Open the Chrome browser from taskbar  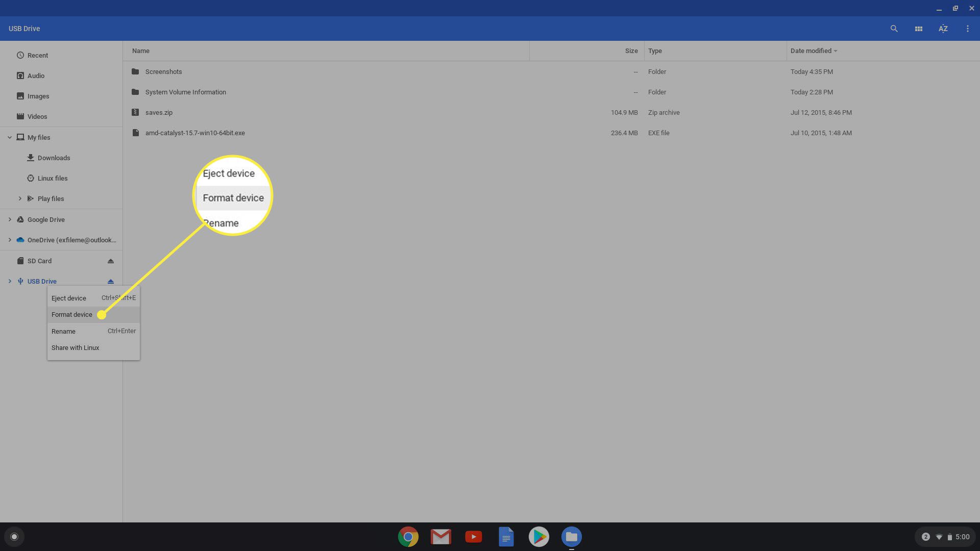408,537
